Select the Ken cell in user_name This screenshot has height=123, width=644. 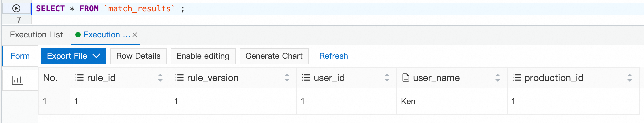[452, 101]
